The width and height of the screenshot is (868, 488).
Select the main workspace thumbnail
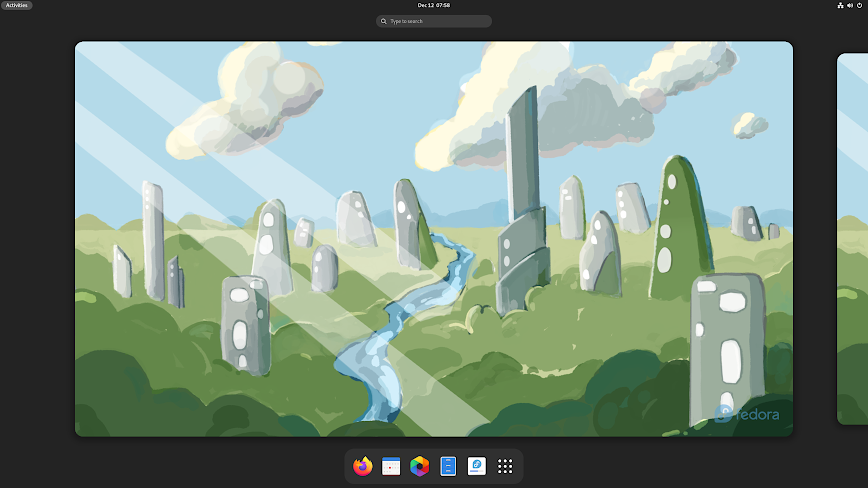(x=434, y=238)
